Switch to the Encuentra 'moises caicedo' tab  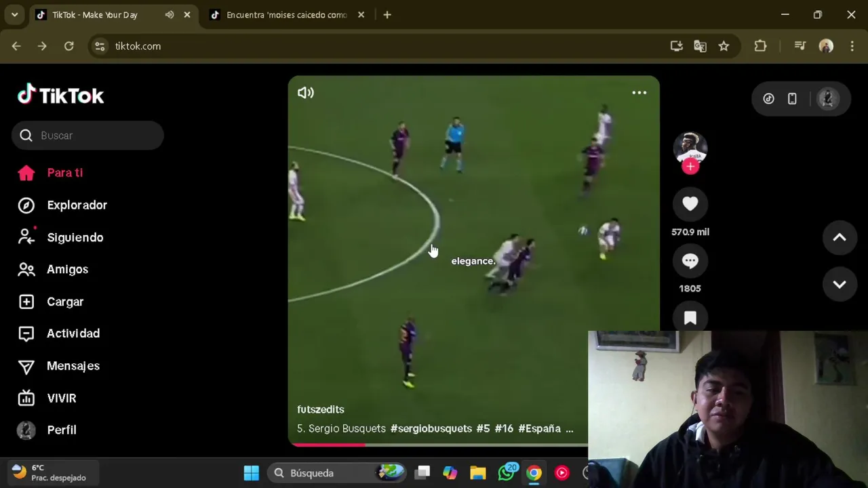[x=286, y=15]
